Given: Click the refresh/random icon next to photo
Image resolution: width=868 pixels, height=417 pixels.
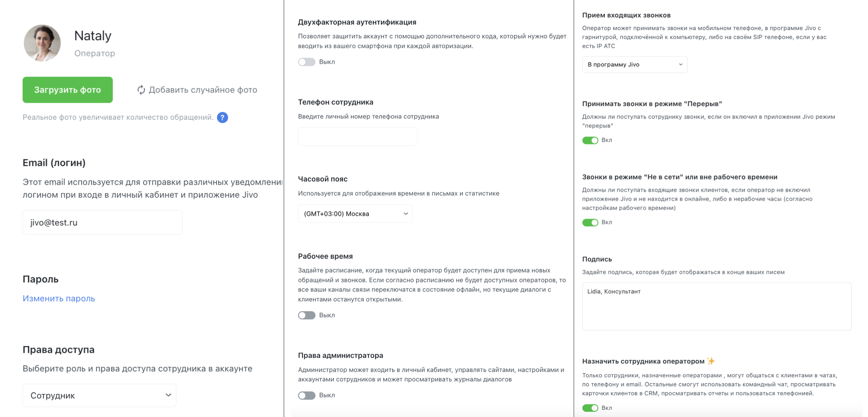Looking at the screenshot, I should [x=140, y=90].
